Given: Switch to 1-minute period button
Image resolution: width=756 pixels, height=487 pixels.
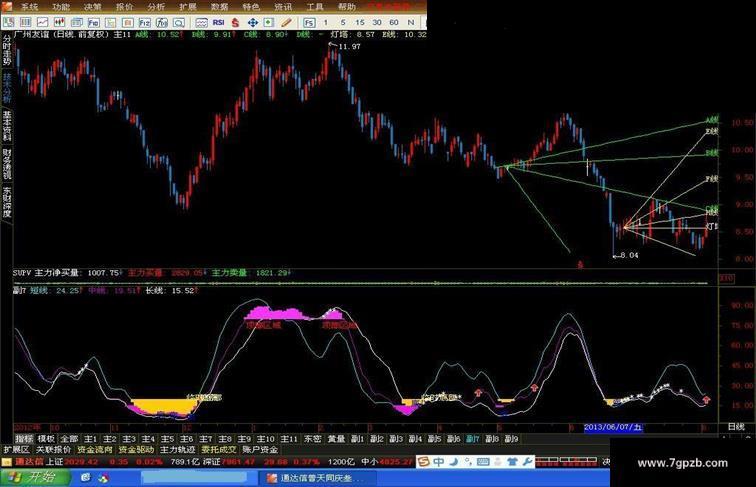Looking at the screenshot, I should [325, 22].
